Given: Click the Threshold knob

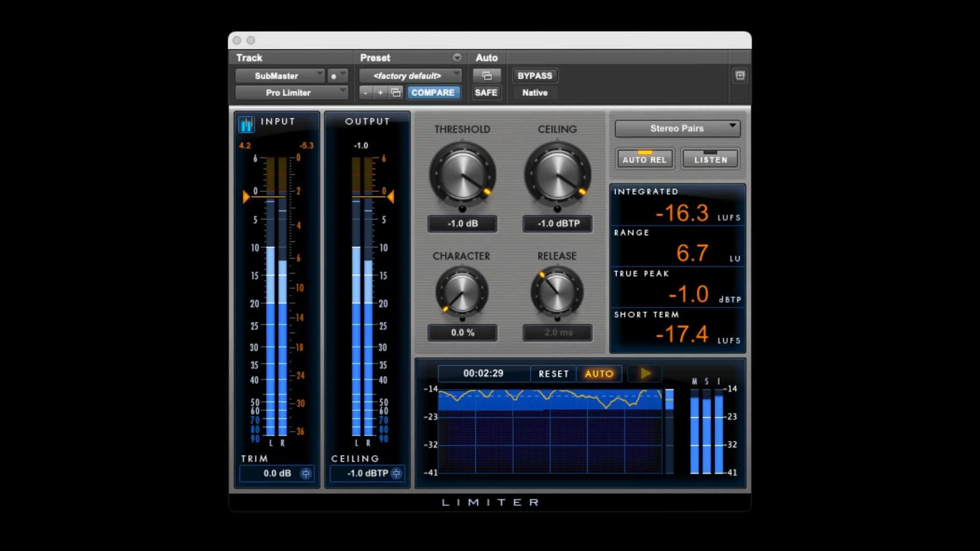Looking at the screenshot, I should tap(462, 175).
